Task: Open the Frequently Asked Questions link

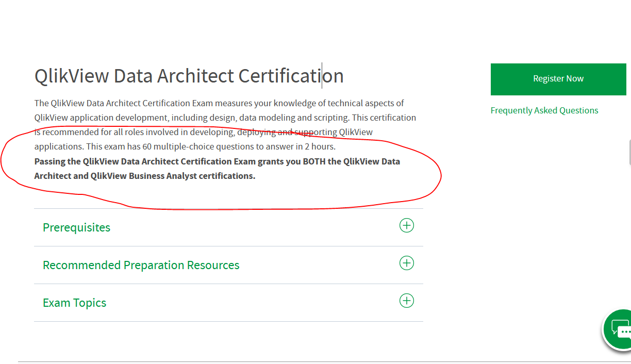Action: [x=544, y=110]
